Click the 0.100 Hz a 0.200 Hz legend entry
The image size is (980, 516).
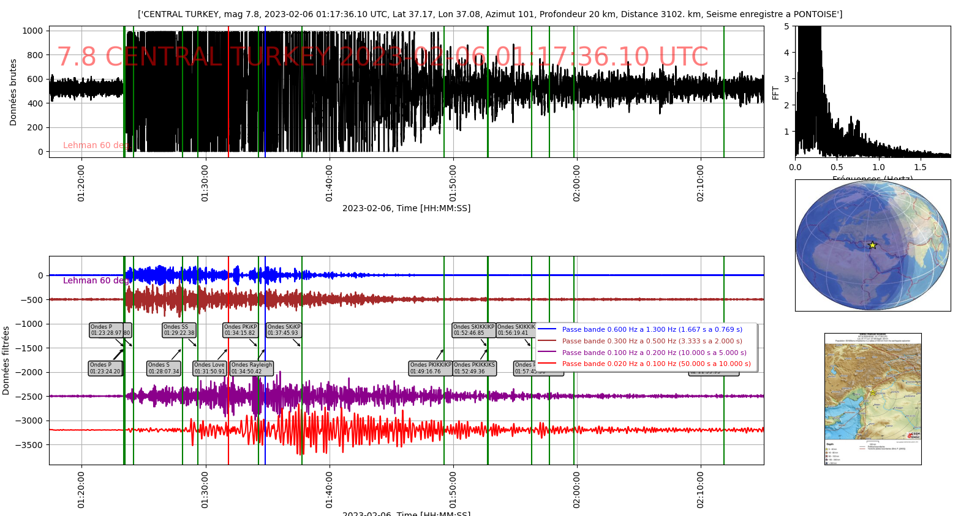pos(654,353)
